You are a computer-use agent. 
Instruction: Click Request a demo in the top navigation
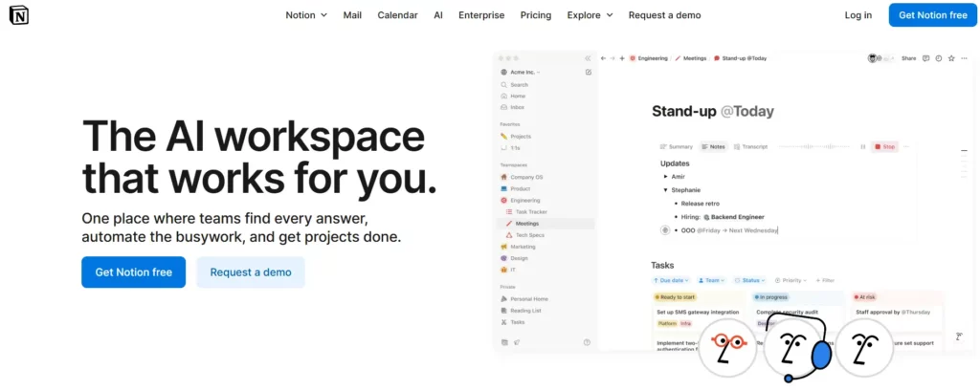point(665,15)
